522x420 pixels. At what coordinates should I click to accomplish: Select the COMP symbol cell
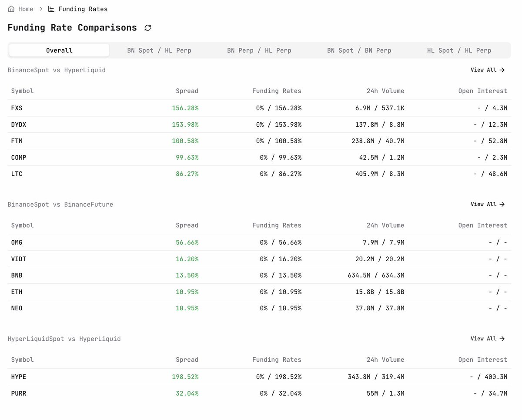tap(19, 158)
